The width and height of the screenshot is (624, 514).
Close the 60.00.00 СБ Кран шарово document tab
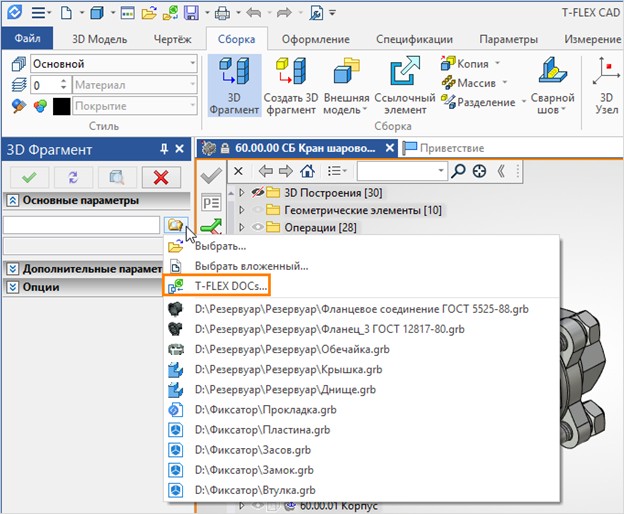pyautogui.click(x=390, y=148)
